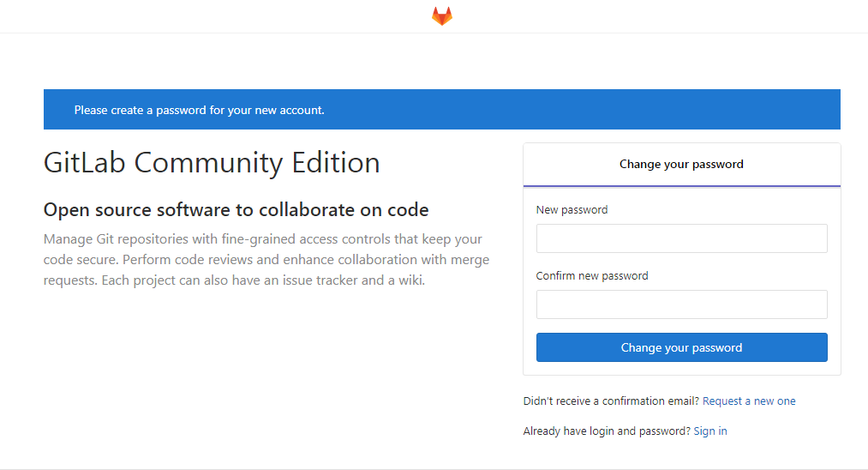Image resolution: width=868 pixels, height=470 pixels.
Task: Select the Change your password tab header
Action: point(681,165)
